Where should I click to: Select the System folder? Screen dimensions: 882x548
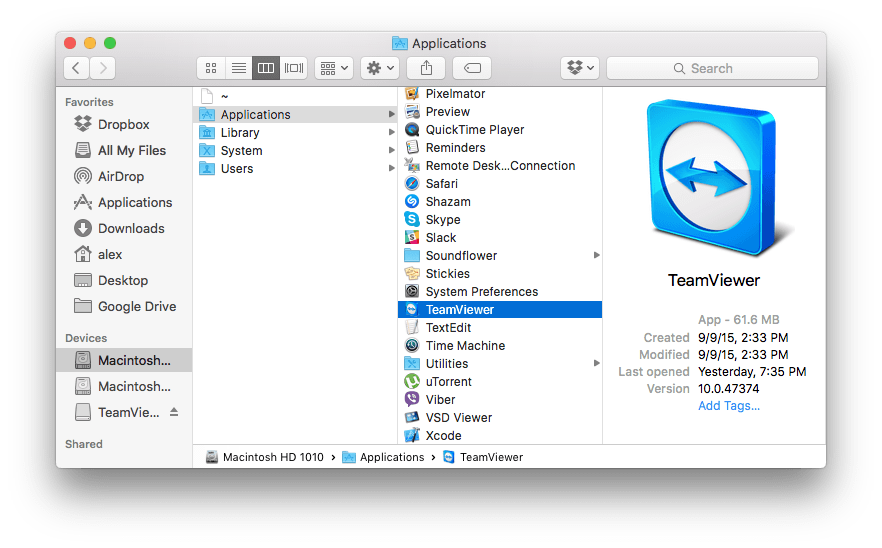(x=295, y=150)
